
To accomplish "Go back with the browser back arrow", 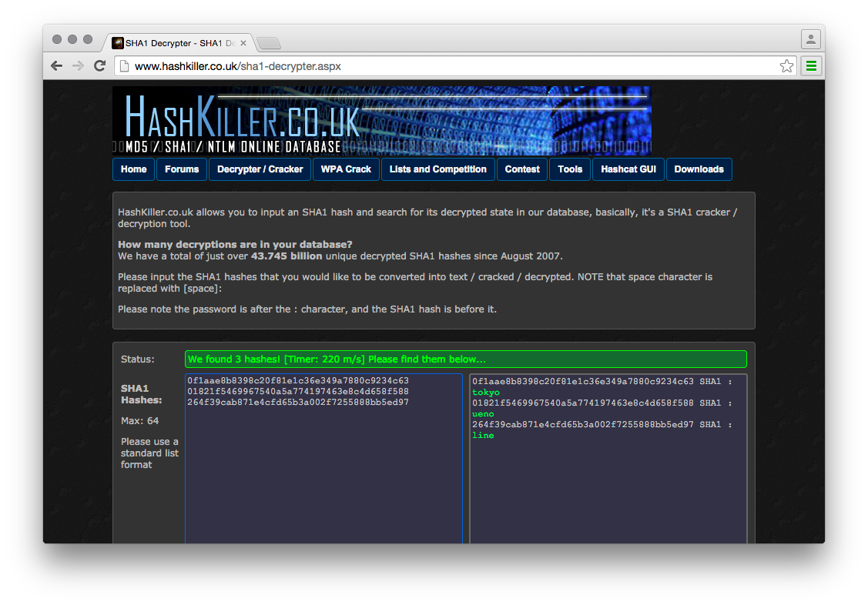I will (56, 66).
